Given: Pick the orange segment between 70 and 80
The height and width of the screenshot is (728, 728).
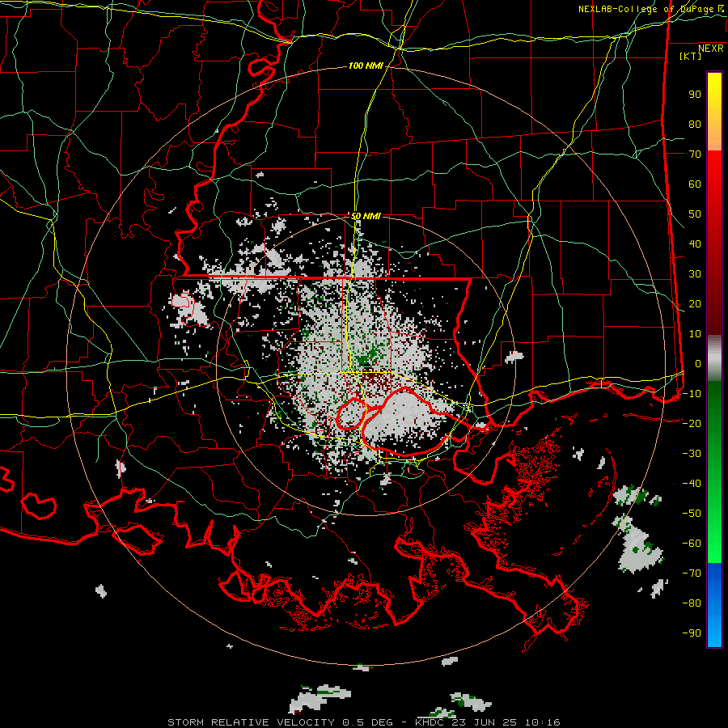Looking at the screenshot, I should pos(714,138).
